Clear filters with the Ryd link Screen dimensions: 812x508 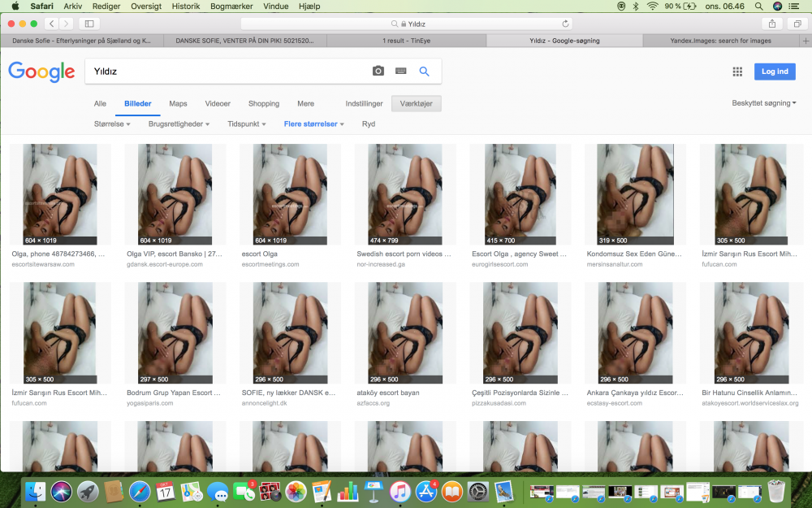(x=368, y=124)
